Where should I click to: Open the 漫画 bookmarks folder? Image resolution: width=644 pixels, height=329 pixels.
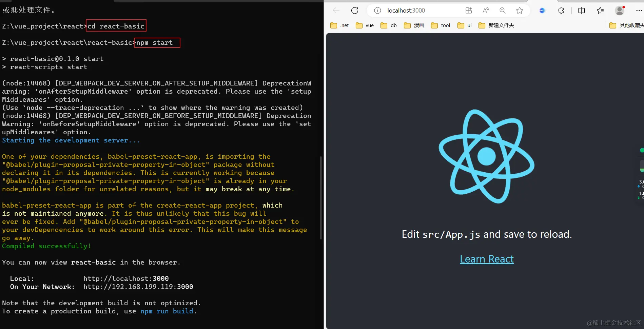(x=414, y=25)
